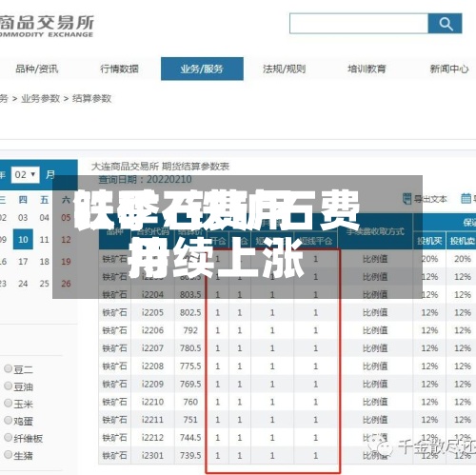This screenshot has height=475, width=476.
Task: Click the 导出文本 export icon
Action: tap(407, 199)
